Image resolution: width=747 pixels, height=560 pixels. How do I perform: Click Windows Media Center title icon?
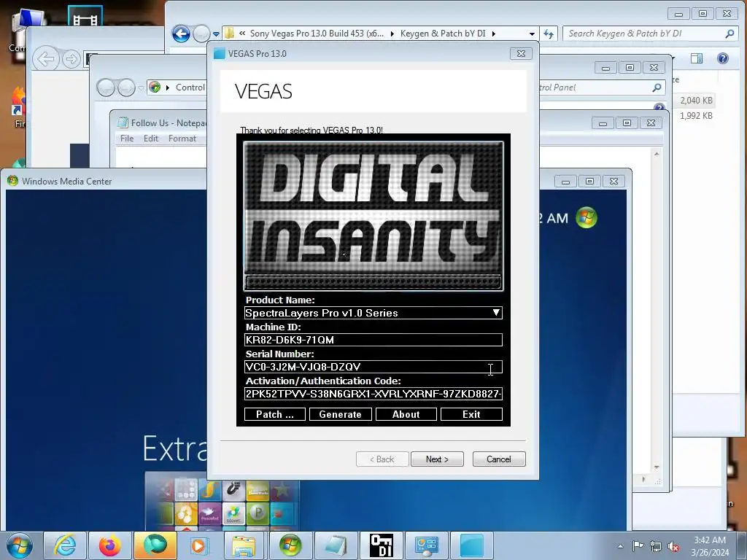[x=12, y=181]
